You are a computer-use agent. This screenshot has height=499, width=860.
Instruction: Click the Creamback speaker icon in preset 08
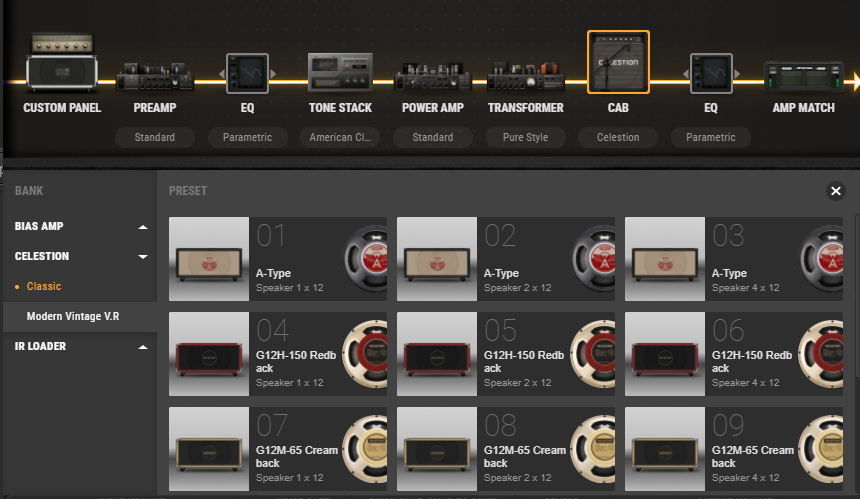coord(593,449)
